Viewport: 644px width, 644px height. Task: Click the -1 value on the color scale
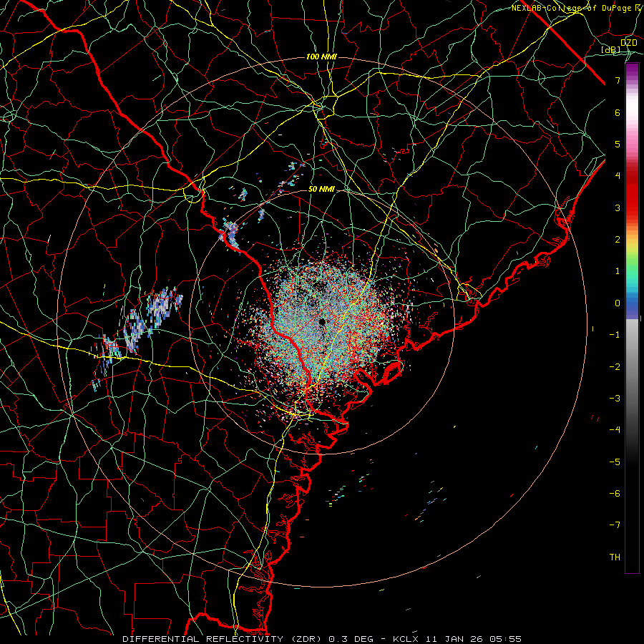615,335
